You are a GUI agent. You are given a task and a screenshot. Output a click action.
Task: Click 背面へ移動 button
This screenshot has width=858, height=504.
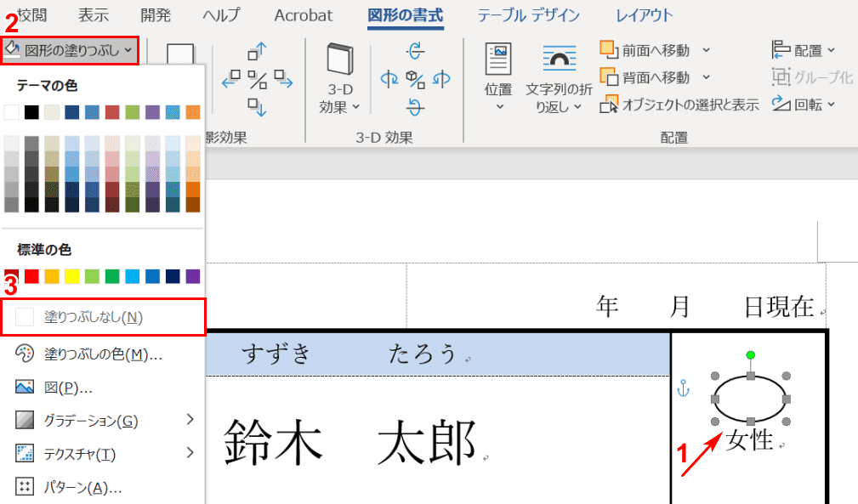[x=645, y=77]
